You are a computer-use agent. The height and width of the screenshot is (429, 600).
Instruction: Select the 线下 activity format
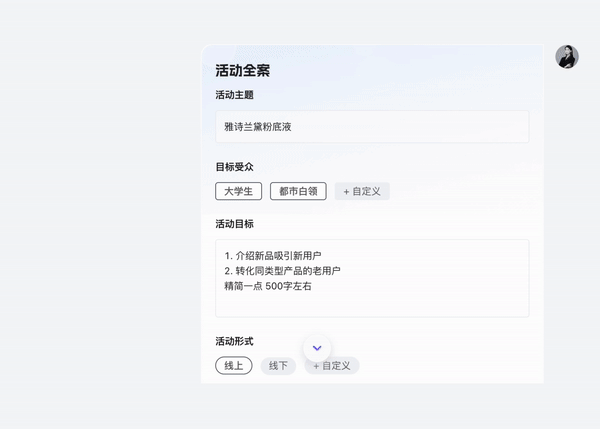click(x=278, y=366)
